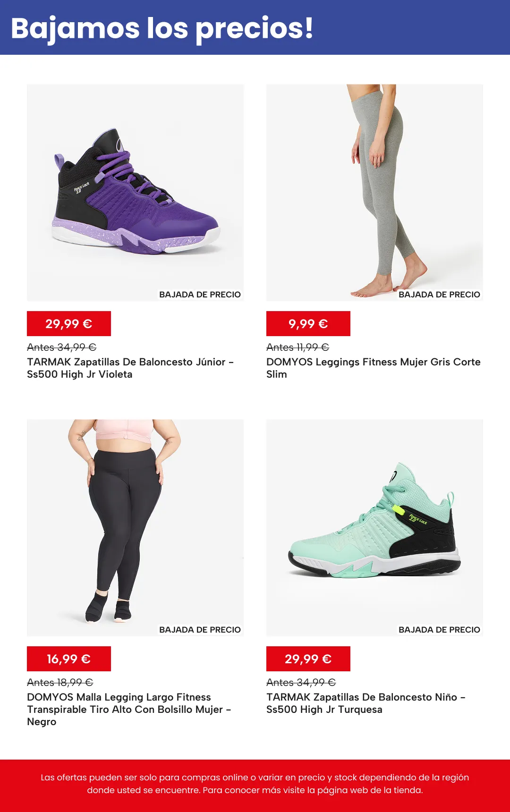Viewport: 510px width, 812px height.
Task: Open the gray DOMYOS leggings product photo
Action: pos(374,193)
